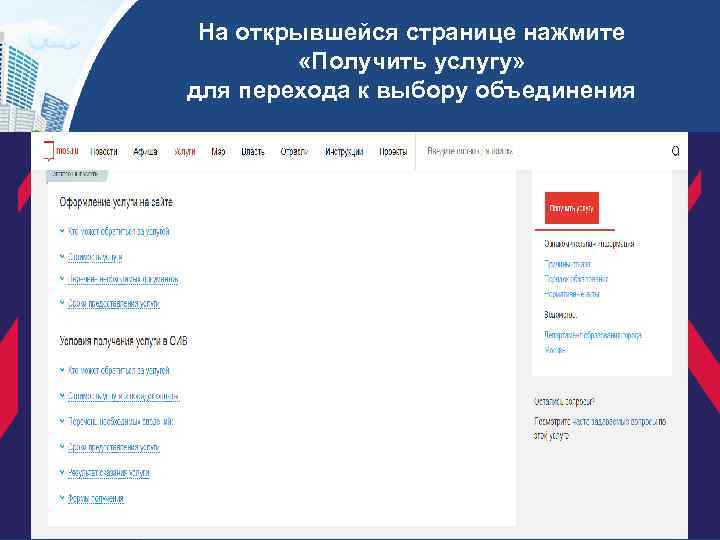Expand Кто может обратиться under Оформление услуги на сайте
Screen dimensions: 720x540
pos(118,231)
